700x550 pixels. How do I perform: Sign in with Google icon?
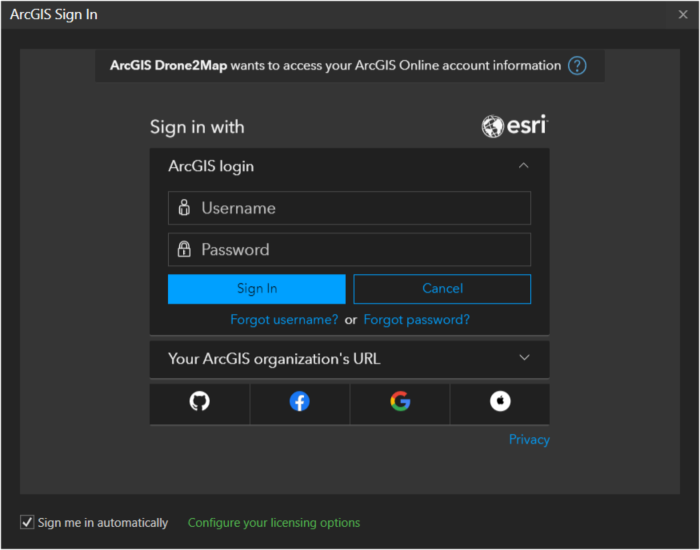point(400,401)
